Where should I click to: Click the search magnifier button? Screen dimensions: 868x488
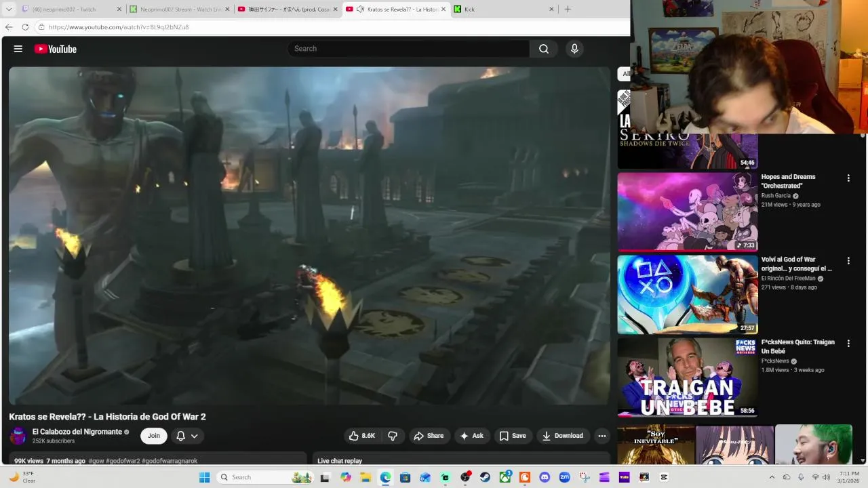tap(544, 49)
